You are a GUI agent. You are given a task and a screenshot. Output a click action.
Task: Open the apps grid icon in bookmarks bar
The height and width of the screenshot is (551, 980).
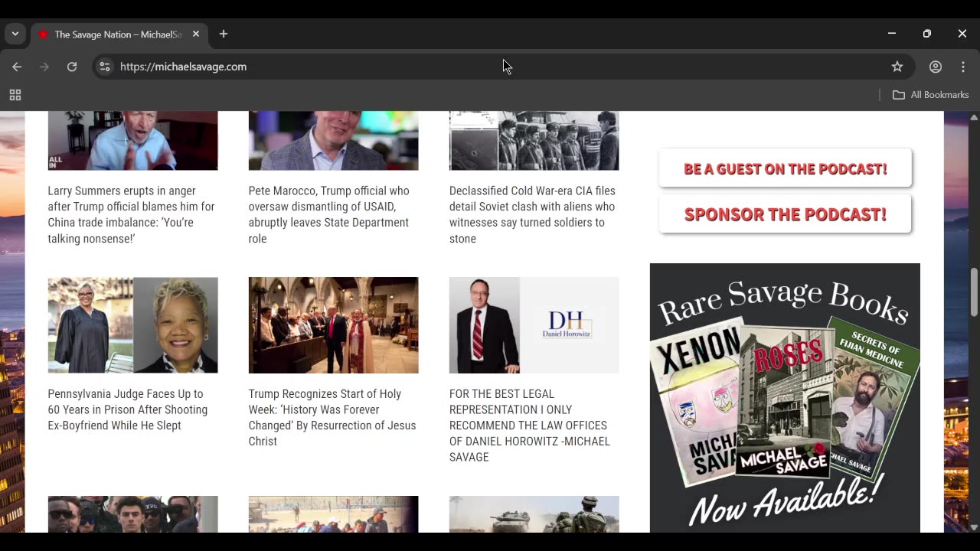point(15,95)
